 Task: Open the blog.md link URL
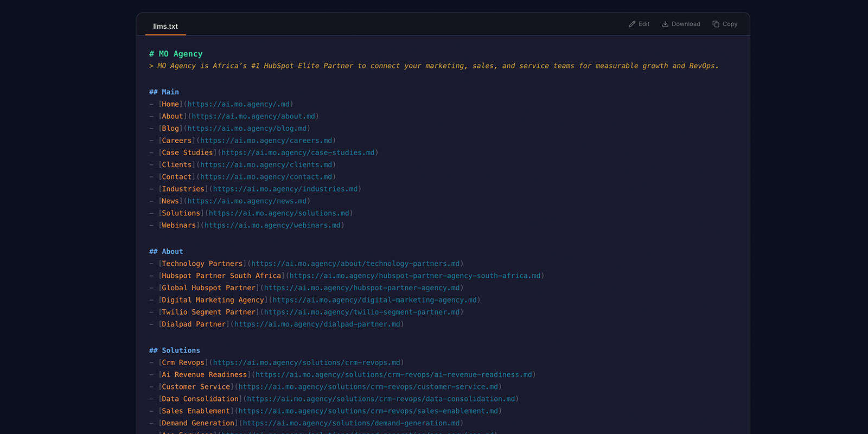click(247, 129)
